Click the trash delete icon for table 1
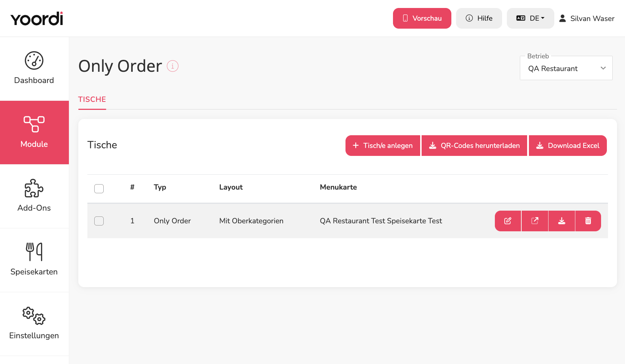Screen dimensions: 625x364 (x=588, y=221)
